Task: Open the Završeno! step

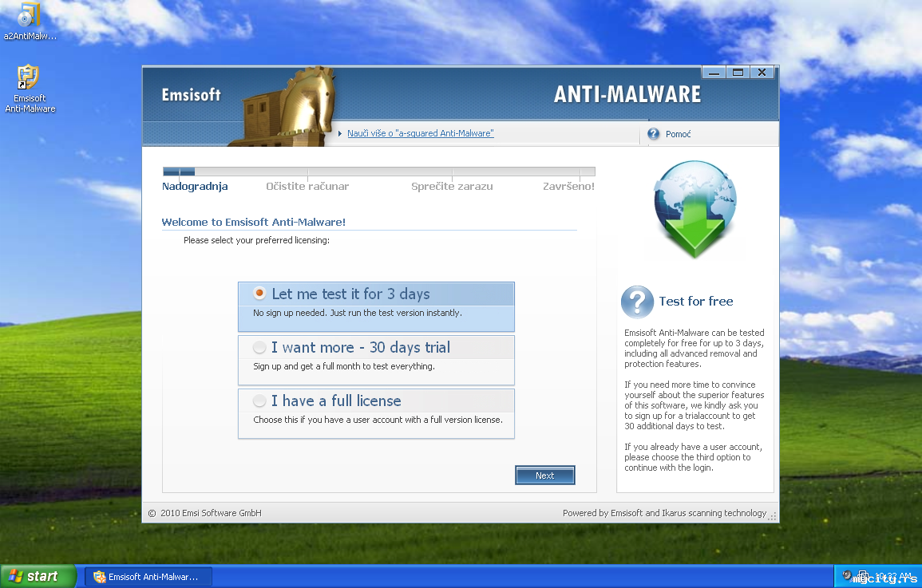Action: pyautogui.click(x=568, y=186)
